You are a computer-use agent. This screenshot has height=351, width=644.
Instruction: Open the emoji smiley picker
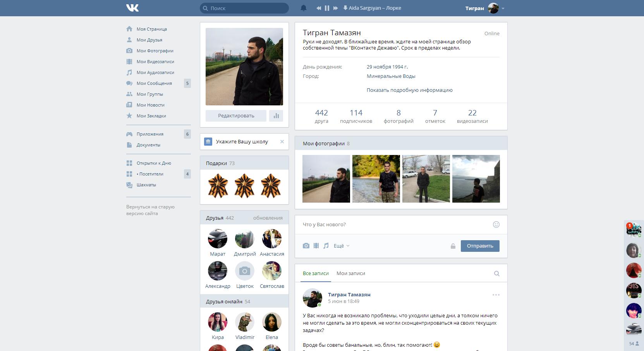[x=496, y=224]
